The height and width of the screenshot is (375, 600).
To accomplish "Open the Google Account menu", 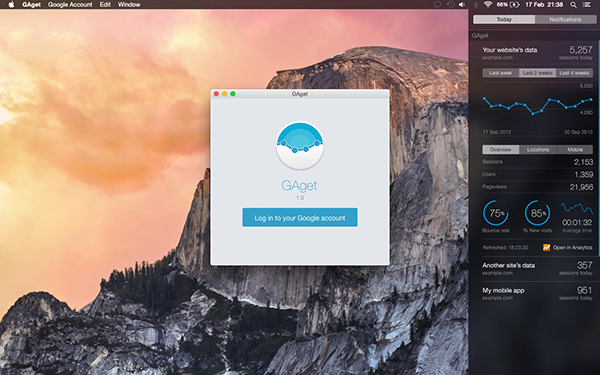I will 70,5.
